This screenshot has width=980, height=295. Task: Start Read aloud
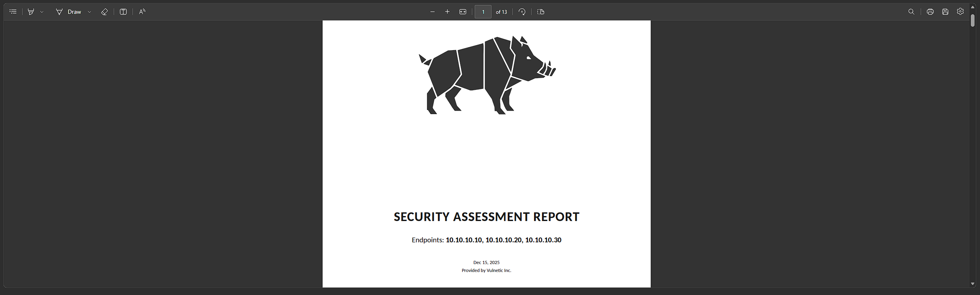coord(142,12)
